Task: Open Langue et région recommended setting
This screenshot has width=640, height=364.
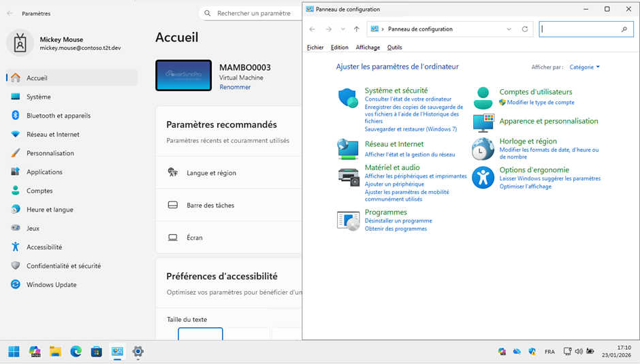Action: click(229, 173)
